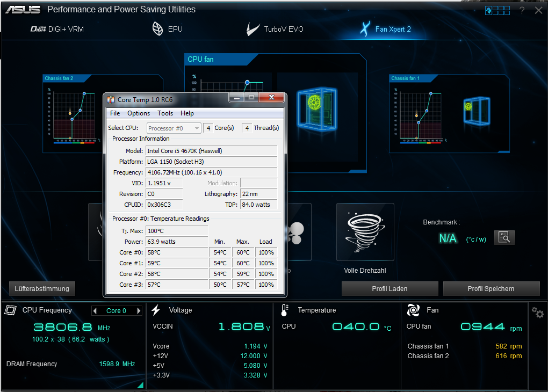548x392 pixels.
Task: Click top curve point on Chassis fan 1
Action: (x=430, y=93)
